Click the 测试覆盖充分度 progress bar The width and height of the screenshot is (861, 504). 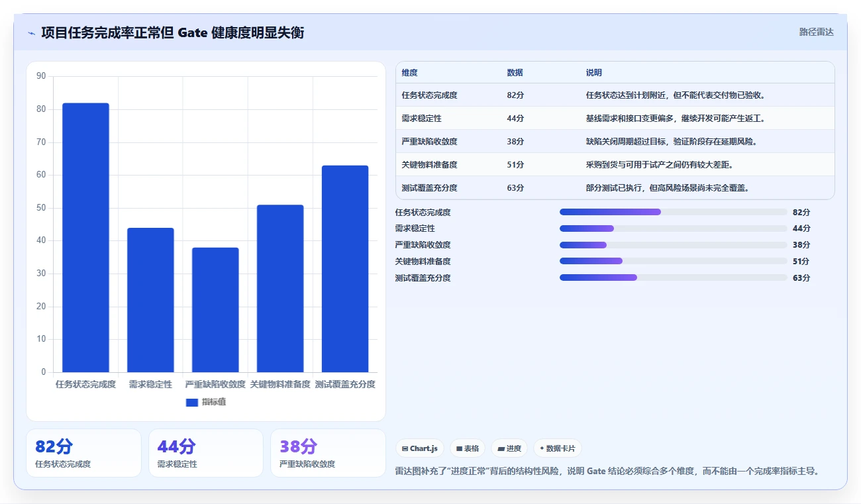tap(674, 277)
